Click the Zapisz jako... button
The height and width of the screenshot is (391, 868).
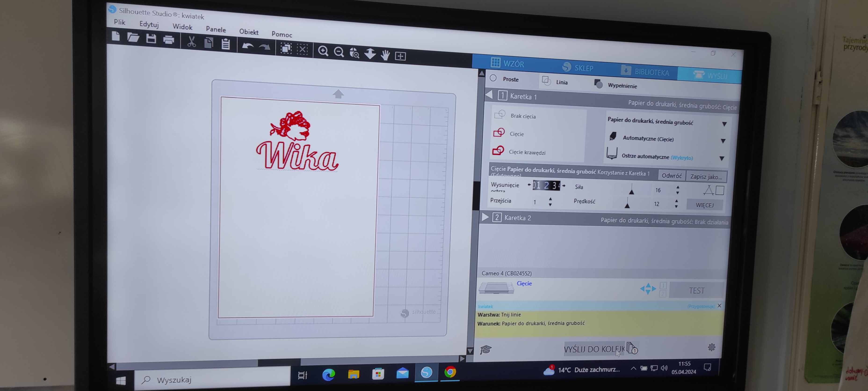pyautogui.click(x=706, y=177)
